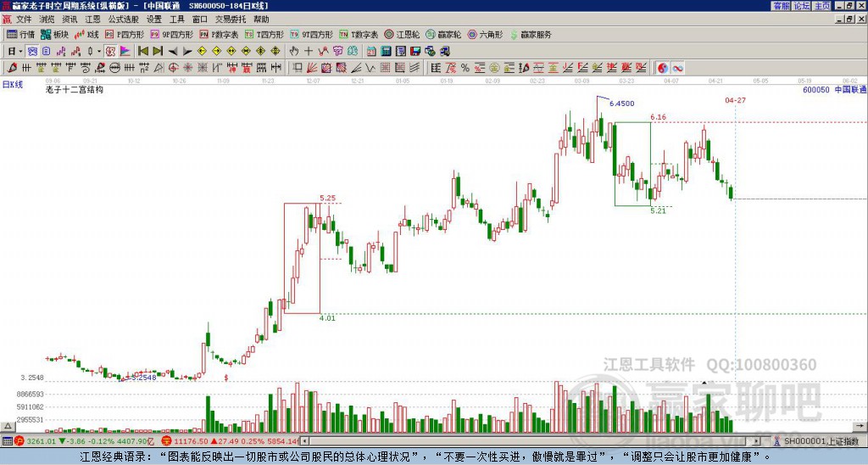This screenshot has height=465, width=868.
Task: Open the 赢家服务 toolbar item
Action: point(531,34)
